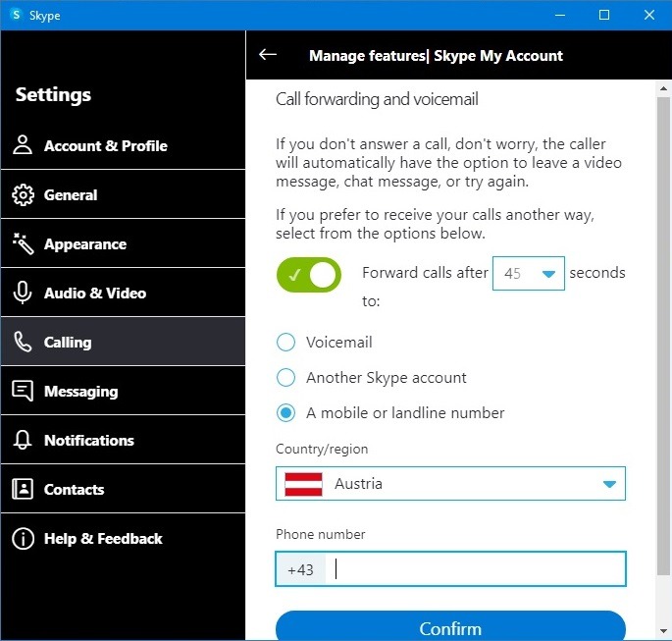The width and height of the screenshot is (672, 641).
Task: Click the Austria flag icon
Action: [303, 484]
